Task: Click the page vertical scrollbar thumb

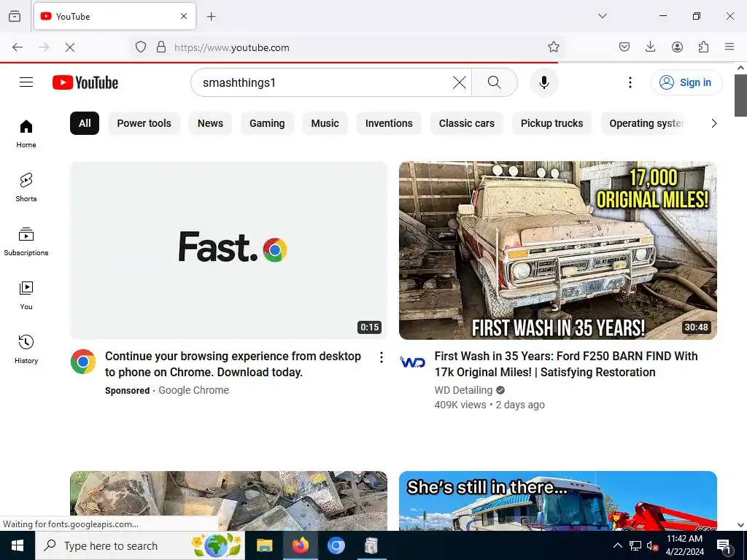Action: click(x=740, y=96)
